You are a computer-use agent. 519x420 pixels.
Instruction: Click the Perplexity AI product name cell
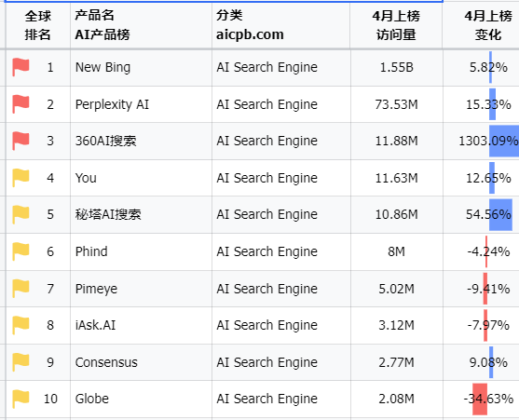[x=141, y=104]
